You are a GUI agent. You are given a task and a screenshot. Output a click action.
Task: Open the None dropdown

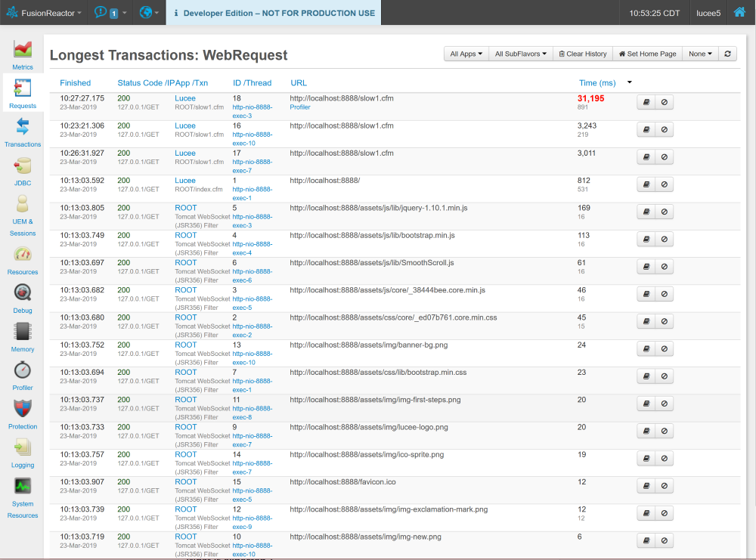(x=700, y=54)
